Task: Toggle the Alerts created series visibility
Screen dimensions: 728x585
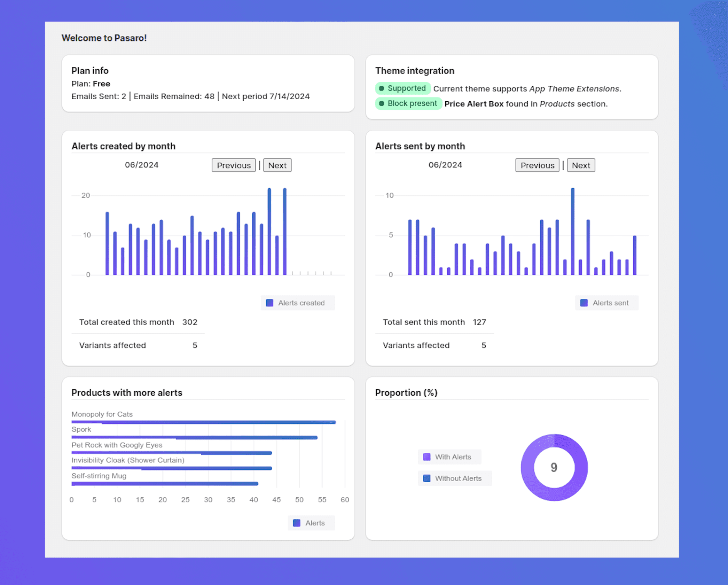Action: (x=298, y=303)
